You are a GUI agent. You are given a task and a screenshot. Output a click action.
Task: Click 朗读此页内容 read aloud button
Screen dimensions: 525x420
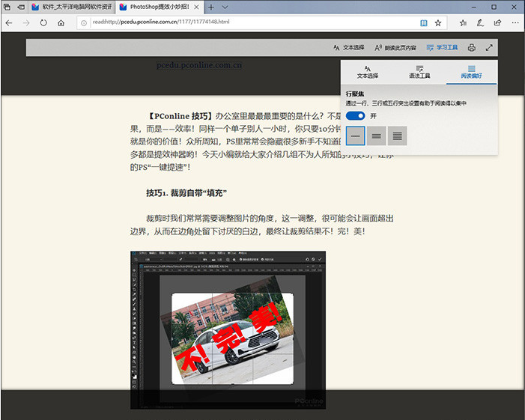[x=395, y=47]
